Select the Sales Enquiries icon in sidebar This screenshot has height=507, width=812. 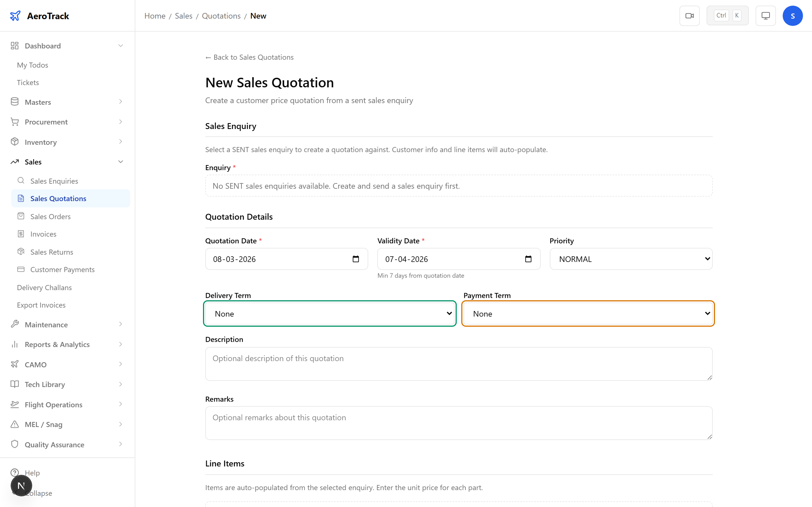coord(21,180)
